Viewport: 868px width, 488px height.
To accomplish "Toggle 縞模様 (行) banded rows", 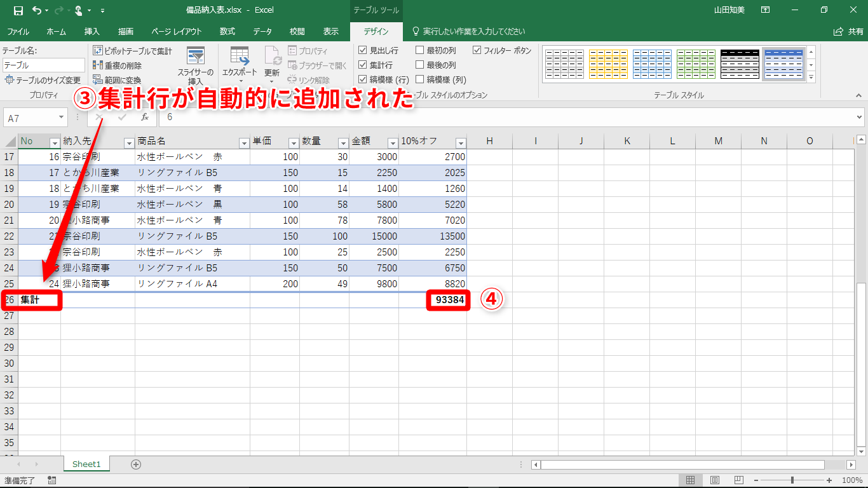I will pyautogui.click(x=363, y=79).
